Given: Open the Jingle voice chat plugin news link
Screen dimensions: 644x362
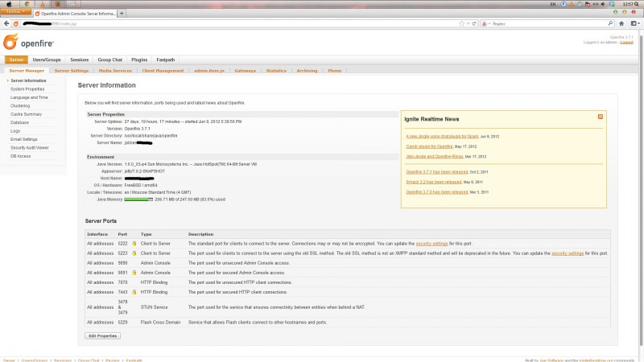Looking at the screenshot, I should [442, 136].
